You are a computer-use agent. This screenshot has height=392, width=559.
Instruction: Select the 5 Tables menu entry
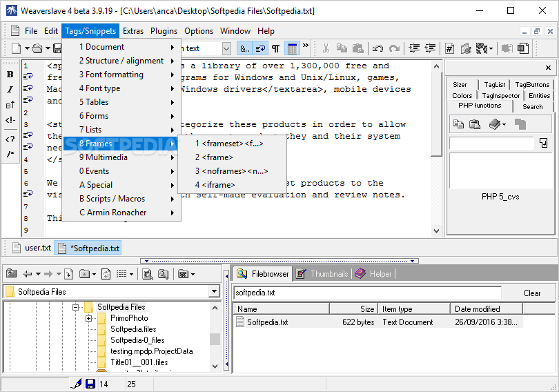pos(121,102)
